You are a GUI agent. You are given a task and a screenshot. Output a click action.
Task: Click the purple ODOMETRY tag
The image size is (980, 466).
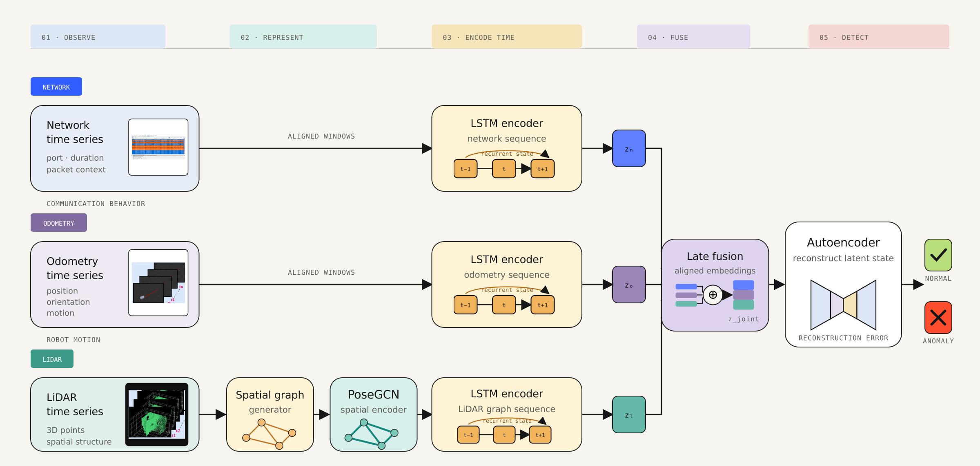(59, 223)
